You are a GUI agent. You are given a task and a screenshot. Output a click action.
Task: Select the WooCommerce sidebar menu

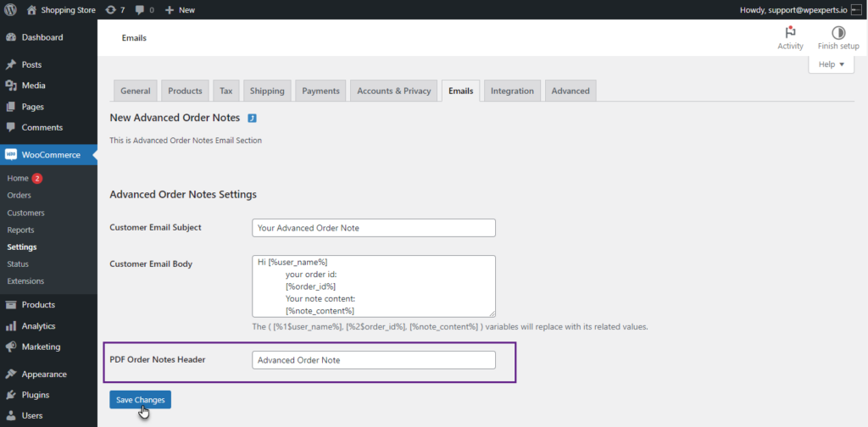click(x=48, y=155)
